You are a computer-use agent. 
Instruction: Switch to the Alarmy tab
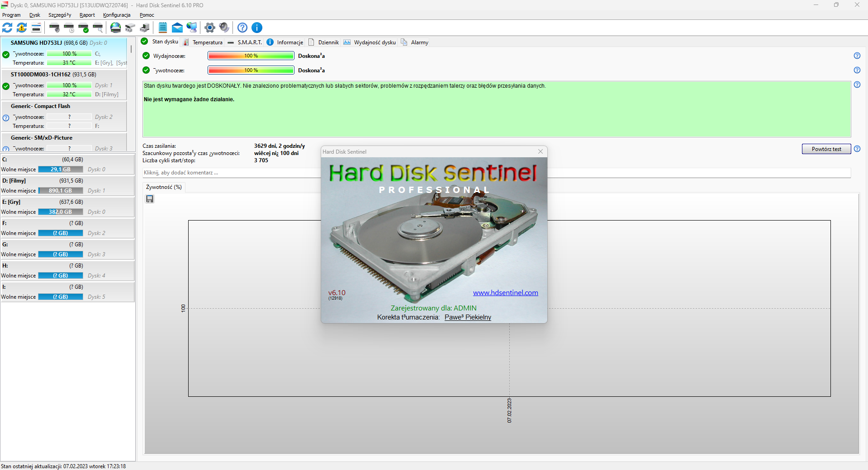415,42
